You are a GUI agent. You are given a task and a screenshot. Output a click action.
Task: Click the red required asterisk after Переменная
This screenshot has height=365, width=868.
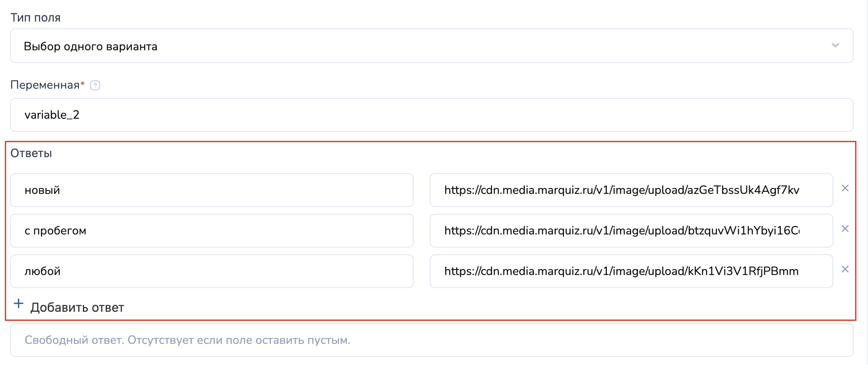click(83, 83)
